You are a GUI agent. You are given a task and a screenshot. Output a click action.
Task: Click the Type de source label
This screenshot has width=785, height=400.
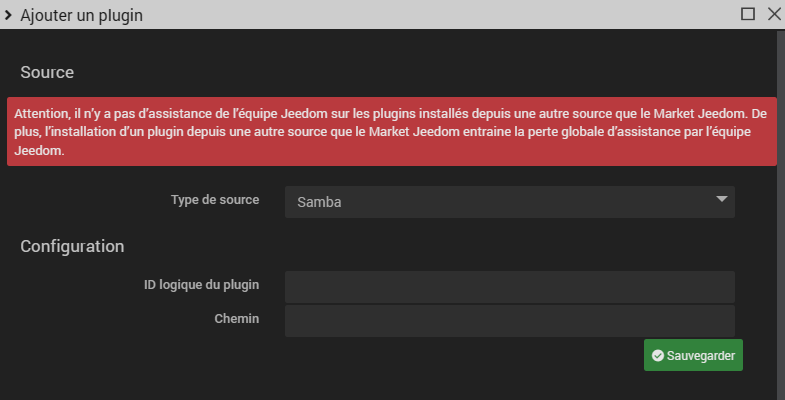[215, 200]
